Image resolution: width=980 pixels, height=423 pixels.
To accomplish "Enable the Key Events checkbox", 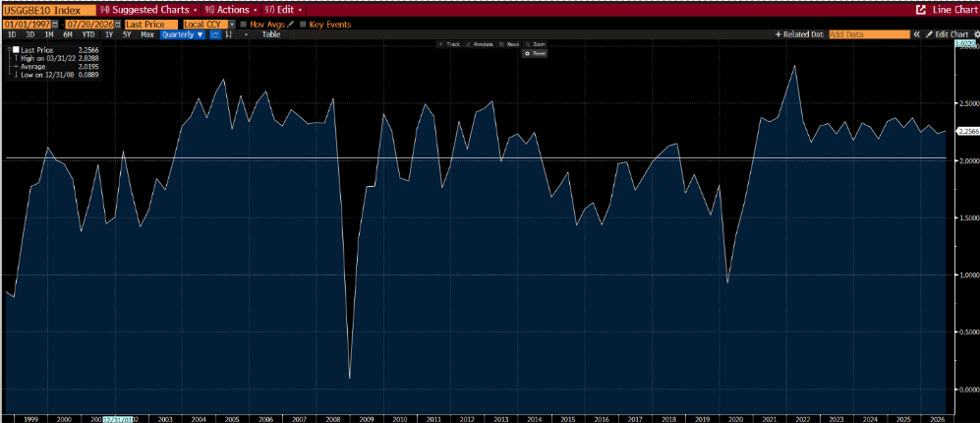I will pyautogui.click(x=303, y=25).
